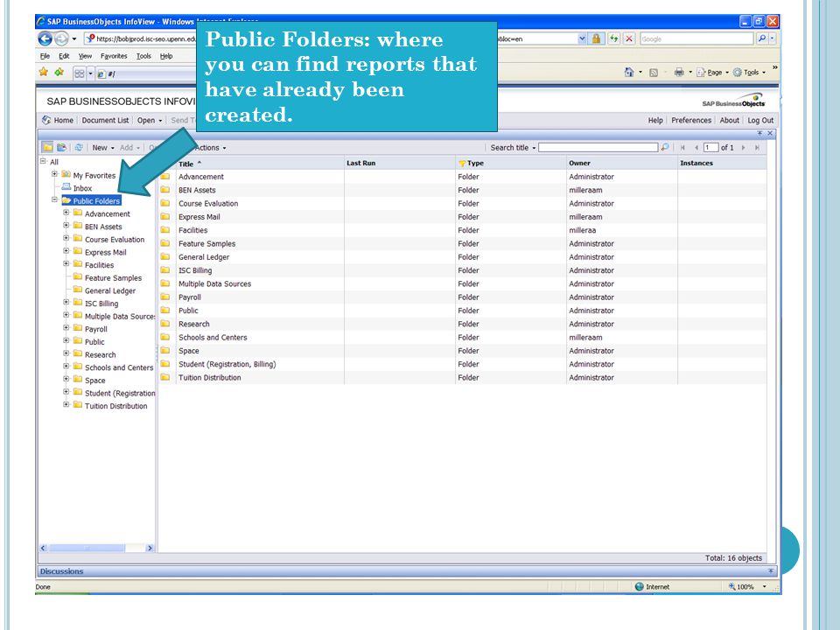Click the RSS feeds icon

pos(654,73)
